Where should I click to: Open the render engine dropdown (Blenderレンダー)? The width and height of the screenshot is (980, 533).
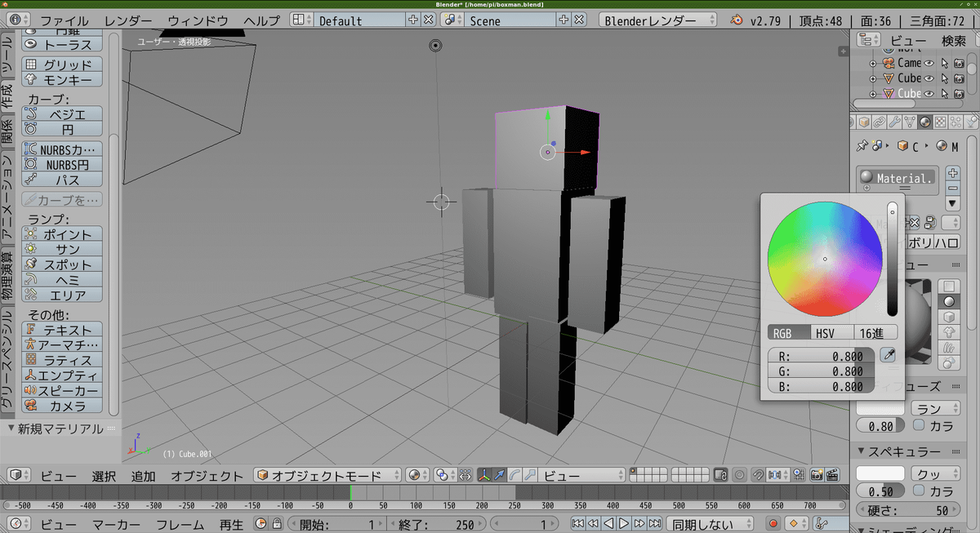(657, 20)
